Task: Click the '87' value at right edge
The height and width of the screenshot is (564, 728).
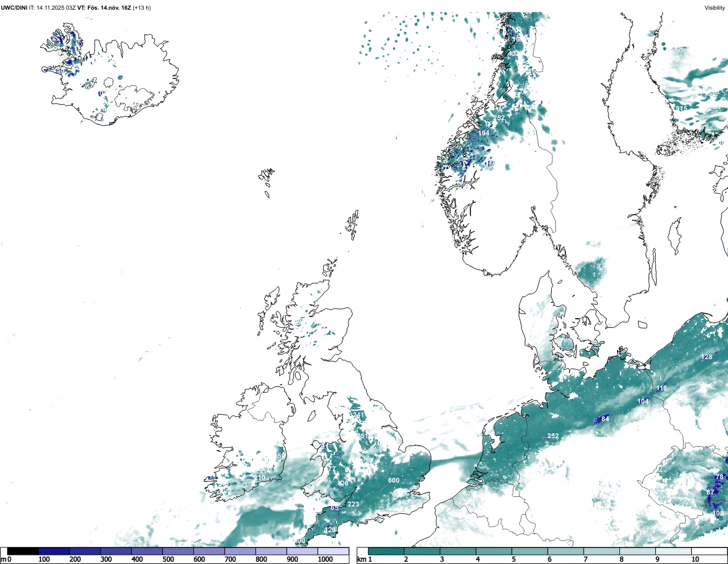Action: (710, 492)
